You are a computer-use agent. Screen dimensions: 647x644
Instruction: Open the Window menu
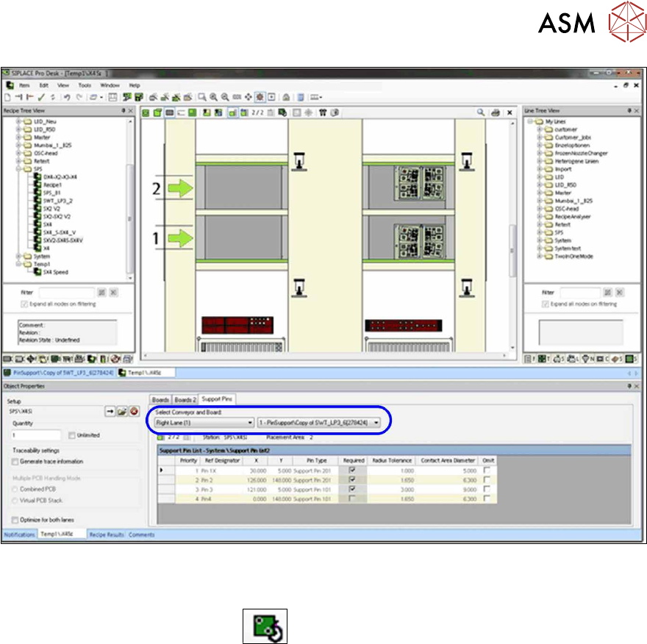coord(110,85)
